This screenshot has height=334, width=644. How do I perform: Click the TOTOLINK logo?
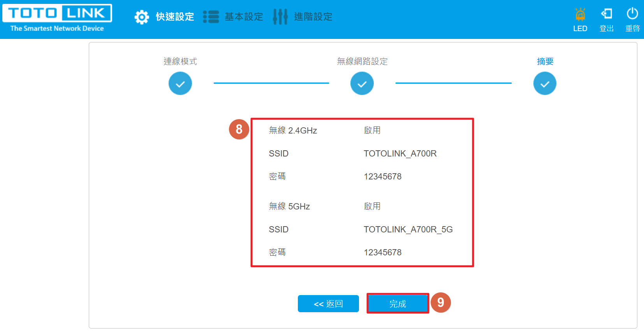pos(57,13)
